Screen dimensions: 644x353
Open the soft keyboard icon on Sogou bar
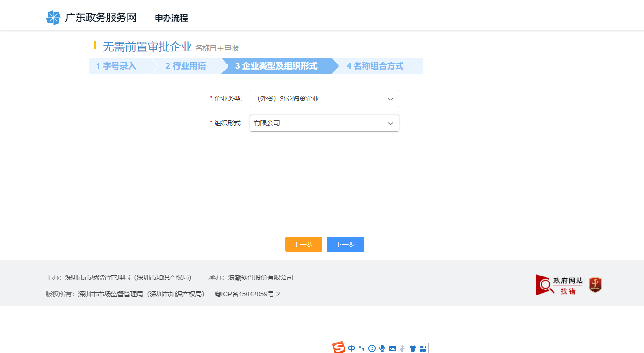pyautogui.click(x=392, y=347)
